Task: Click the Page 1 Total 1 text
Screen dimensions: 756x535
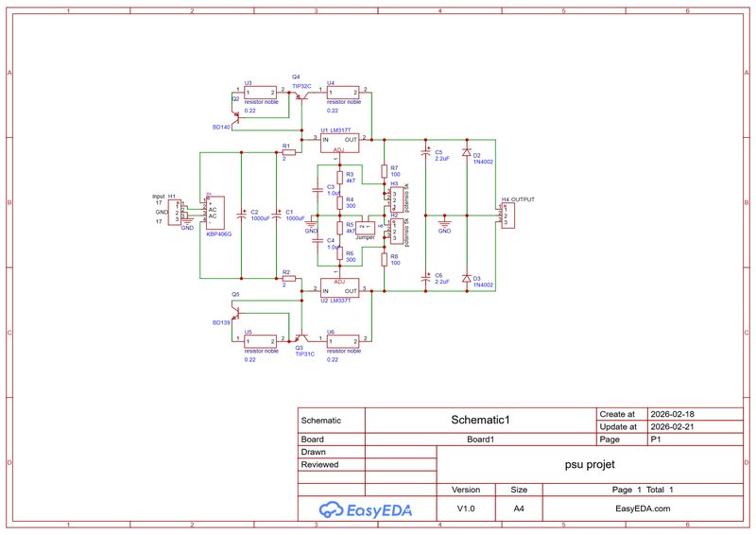Action: (643, 490)
